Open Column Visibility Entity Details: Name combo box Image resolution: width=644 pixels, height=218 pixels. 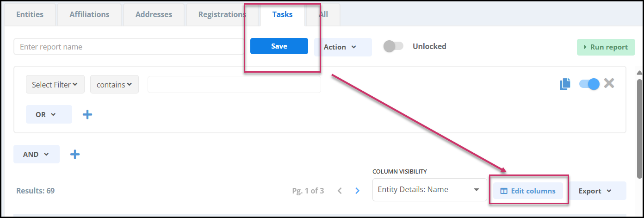(x=429, y=190)
